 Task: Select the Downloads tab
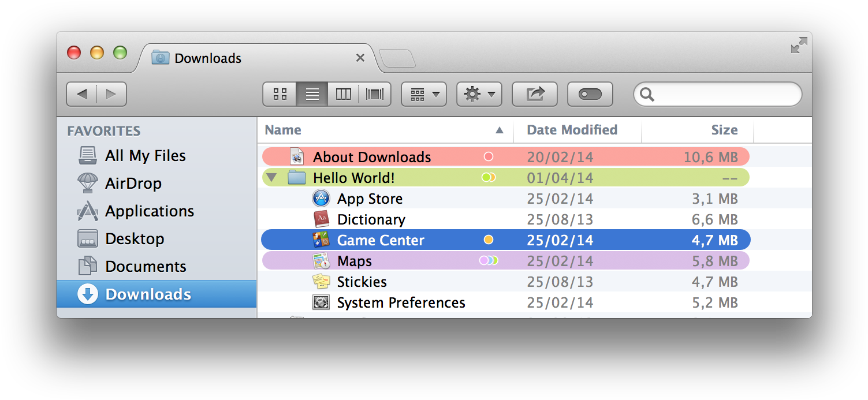pos(207,58)
